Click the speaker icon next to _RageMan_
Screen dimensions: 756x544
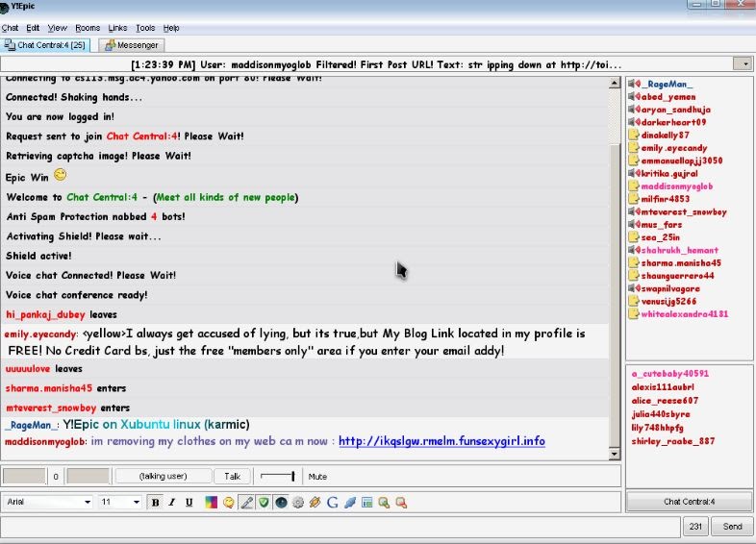tap(634, 84)
